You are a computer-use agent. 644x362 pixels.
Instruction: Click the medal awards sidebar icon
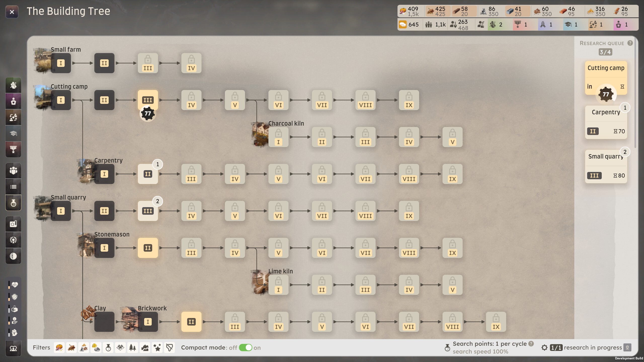pos(13,150)
